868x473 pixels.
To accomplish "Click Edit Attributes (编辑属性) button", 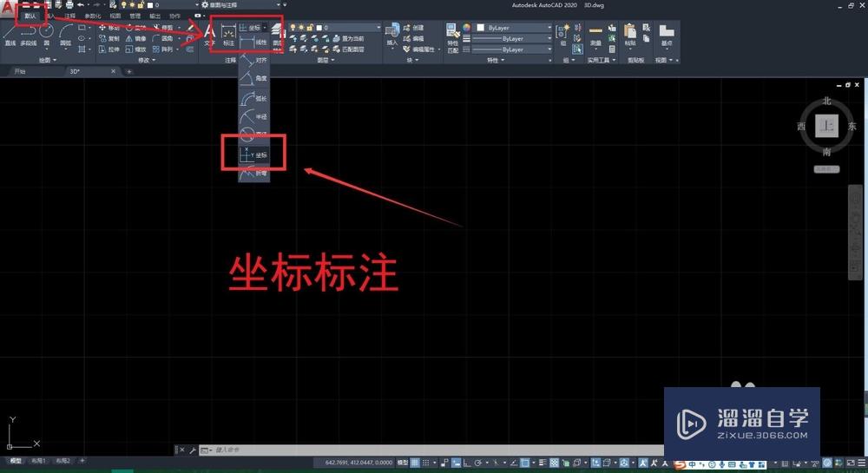I will pos(421,49).
